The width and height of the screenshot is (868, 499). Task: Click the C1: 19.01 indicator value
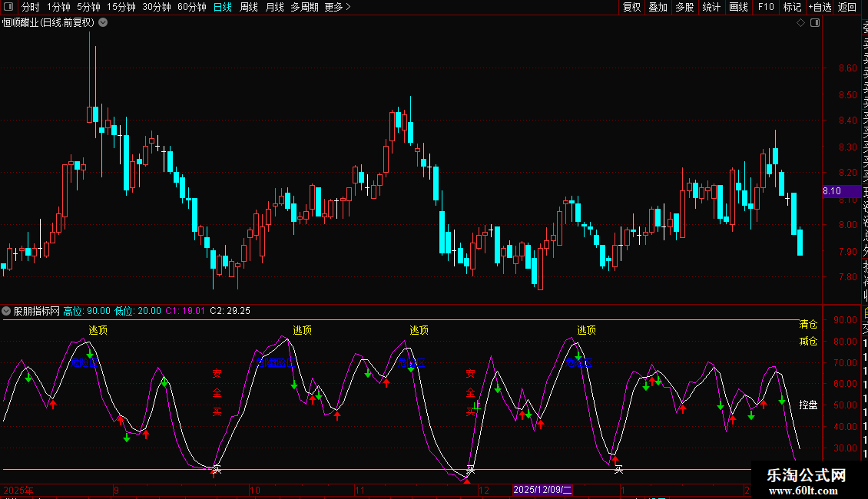coord(185,311)
